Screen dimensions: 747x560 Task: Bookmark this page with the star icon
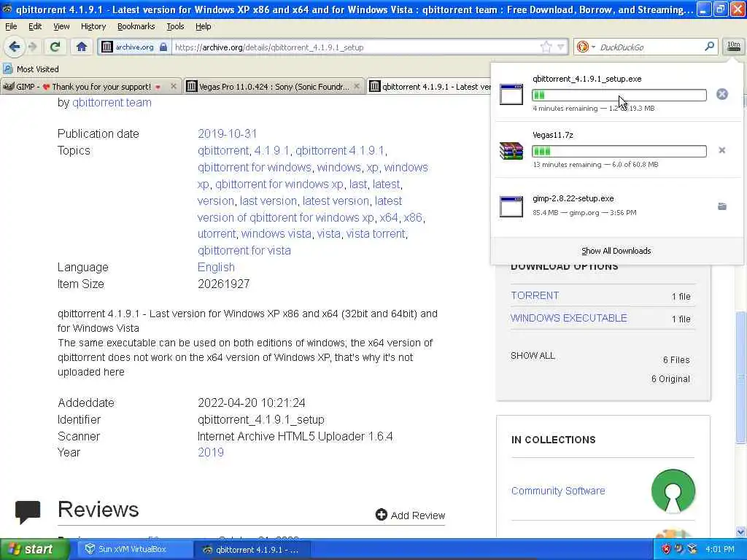[546, 47]
